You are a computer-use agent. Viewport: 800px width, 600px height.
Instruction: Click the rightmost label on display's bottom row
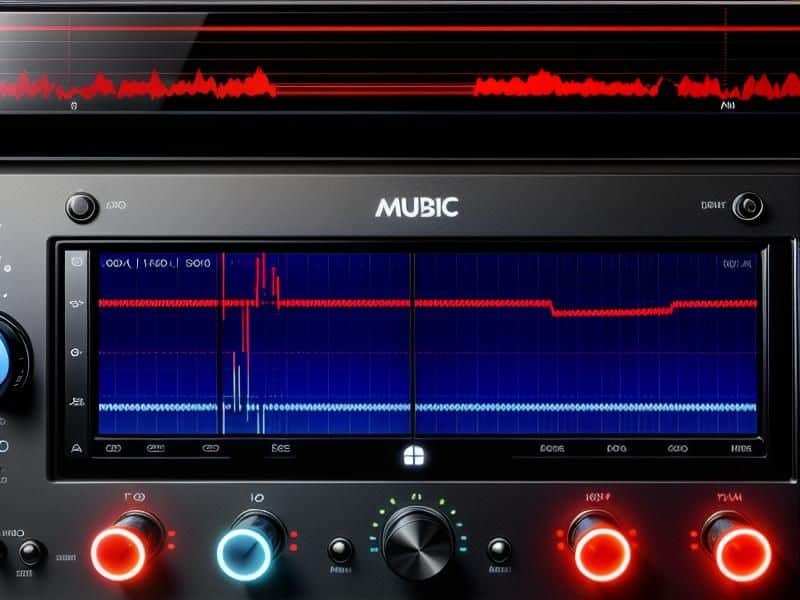741,450
